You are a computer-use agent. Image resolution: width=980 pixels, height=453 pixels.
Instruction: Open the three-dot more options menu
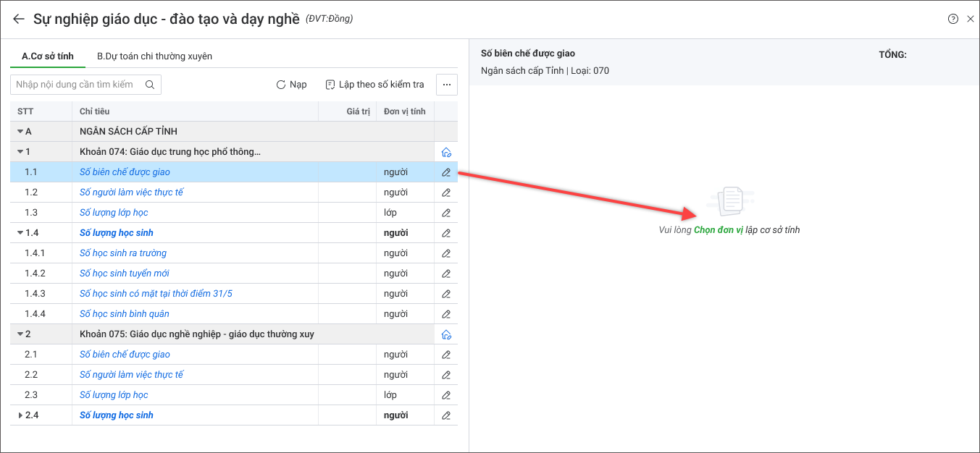pyautogui.click(x=447, y=85)
